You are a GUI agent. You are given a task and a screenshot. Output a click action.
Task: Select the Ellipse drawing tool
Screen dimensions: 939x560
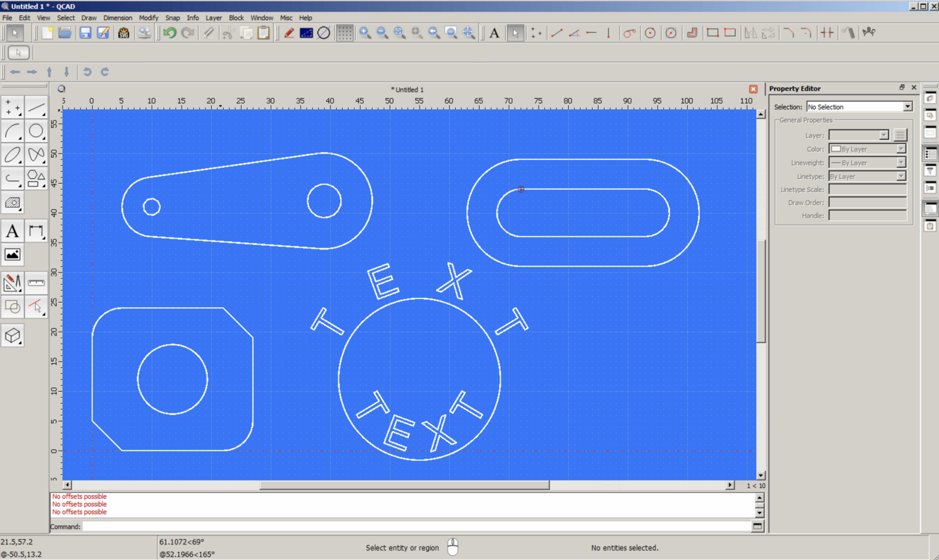(x=12, y=155)
